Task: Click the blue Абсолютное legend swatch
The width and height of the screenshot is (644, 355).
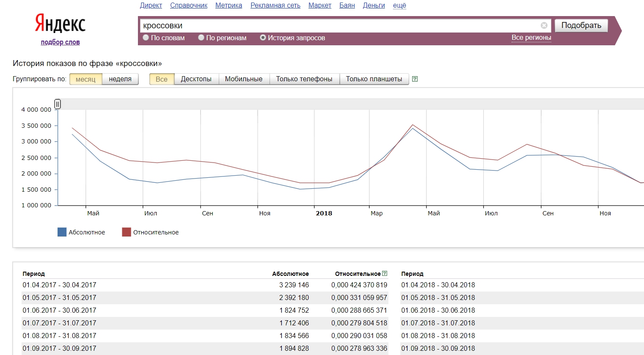Action: [x=62, y=232]
